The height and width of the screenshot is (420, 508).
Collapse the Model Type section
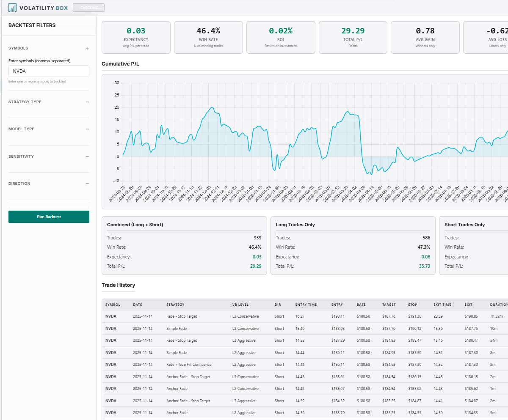pos(87,129)
